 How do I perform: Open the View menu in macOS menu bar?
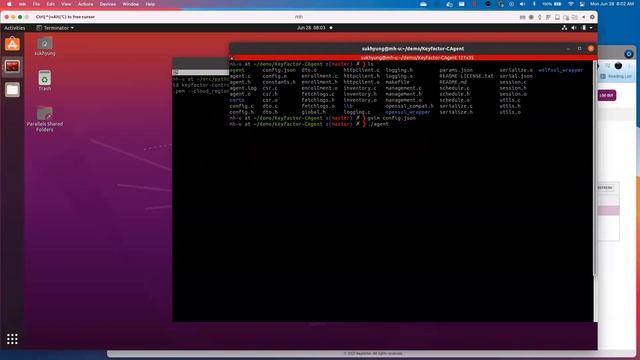point(66,4)
